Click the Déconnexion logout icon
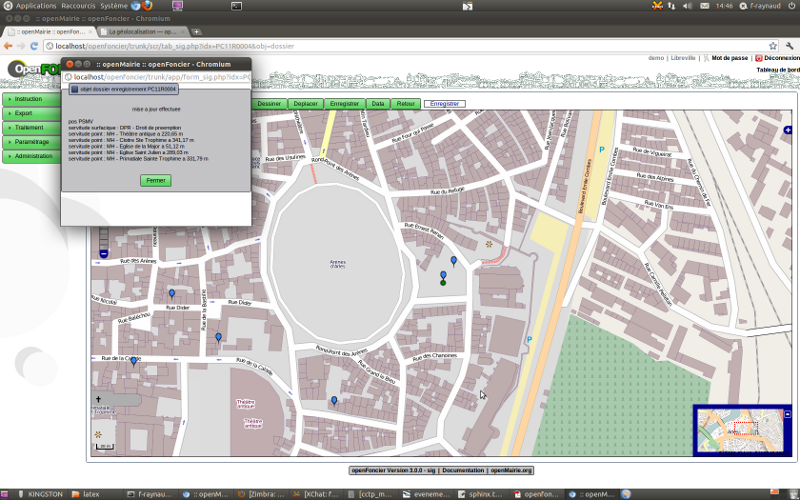800x500 pixels. point(759,58)
